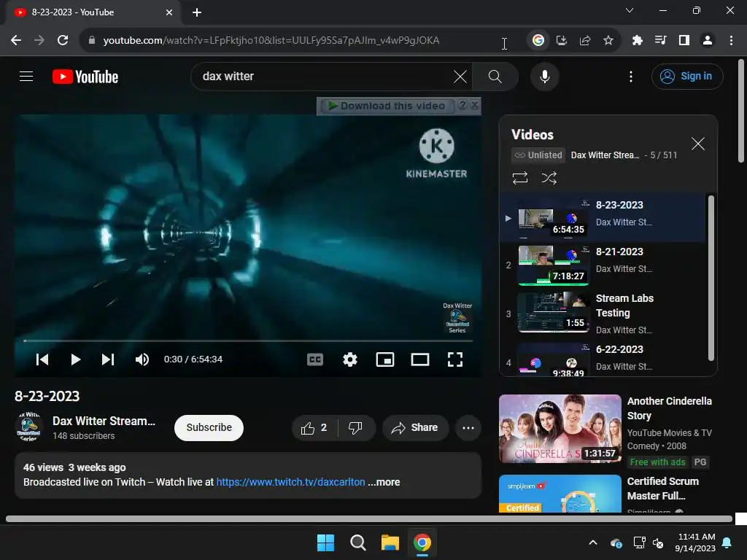
Task: Open File Explorer from taskbar
Action: point(390,542)
